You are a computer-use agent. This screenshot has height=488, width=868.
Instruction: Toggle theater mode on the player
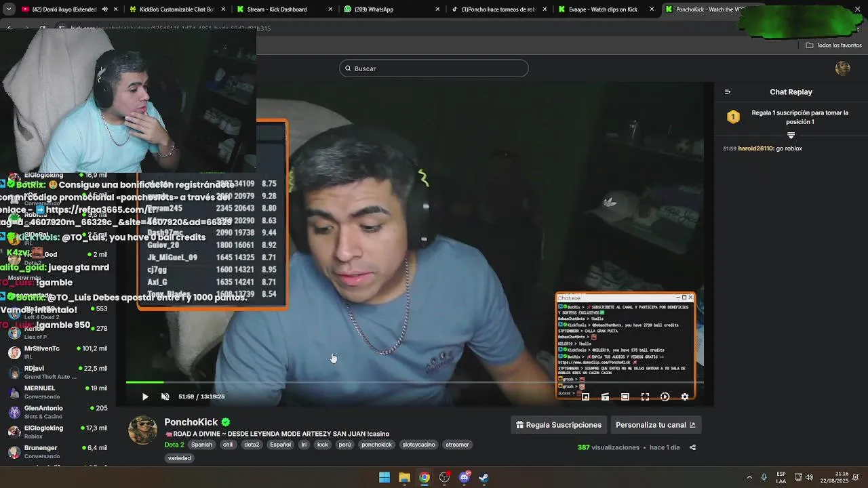(625, 397)
